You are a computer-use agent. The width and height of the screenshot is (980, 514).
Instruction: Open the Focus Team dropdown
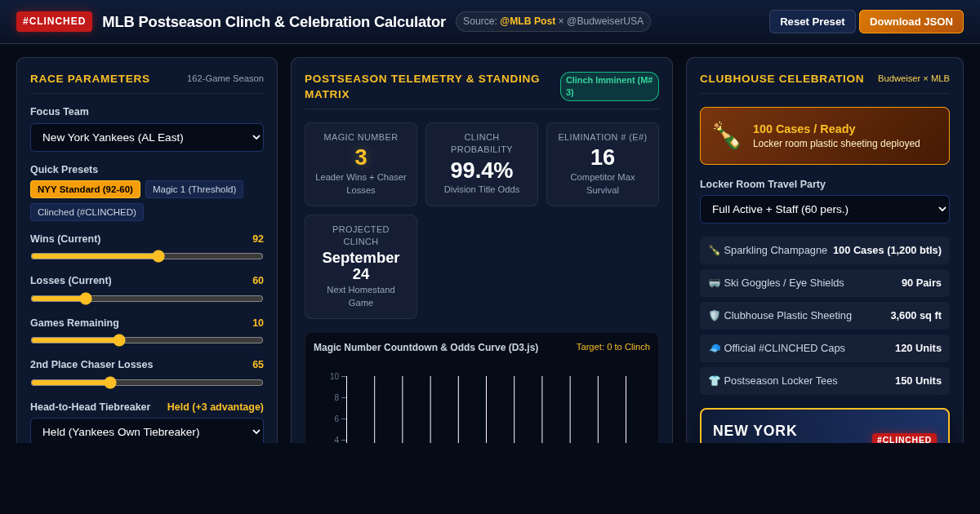point(147,137)
